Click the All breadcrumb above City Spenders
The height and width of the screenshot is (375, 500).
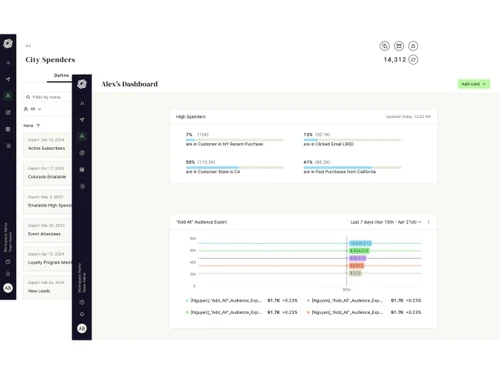(x=28, y=46)
